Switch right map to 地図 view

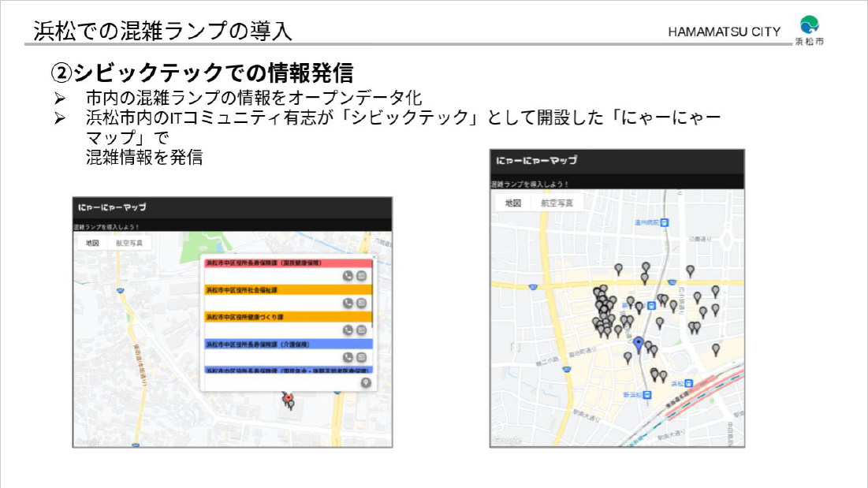513,203
